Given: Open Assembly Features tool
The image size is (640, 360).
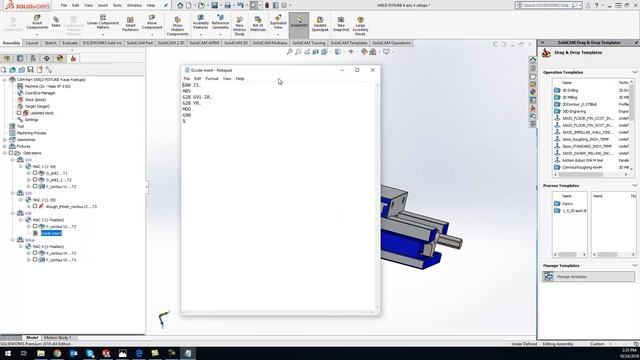Looking at the screenshot, I should 200,22.
